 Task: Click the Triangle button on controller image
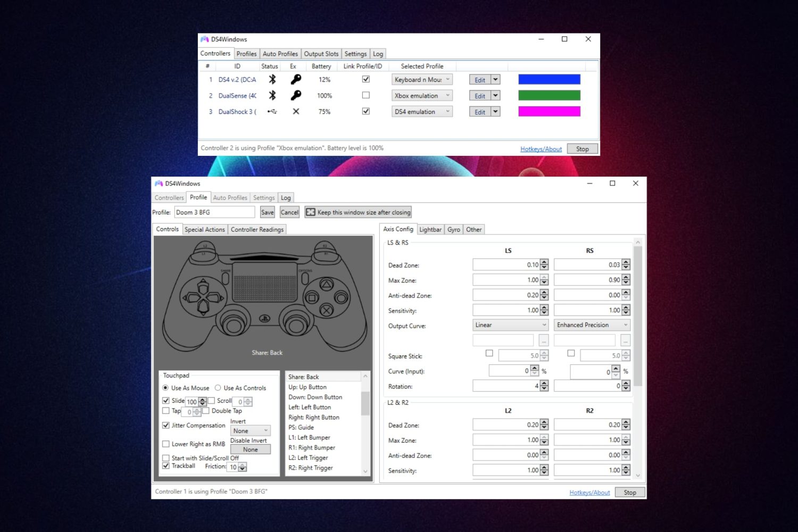[326, 285]
